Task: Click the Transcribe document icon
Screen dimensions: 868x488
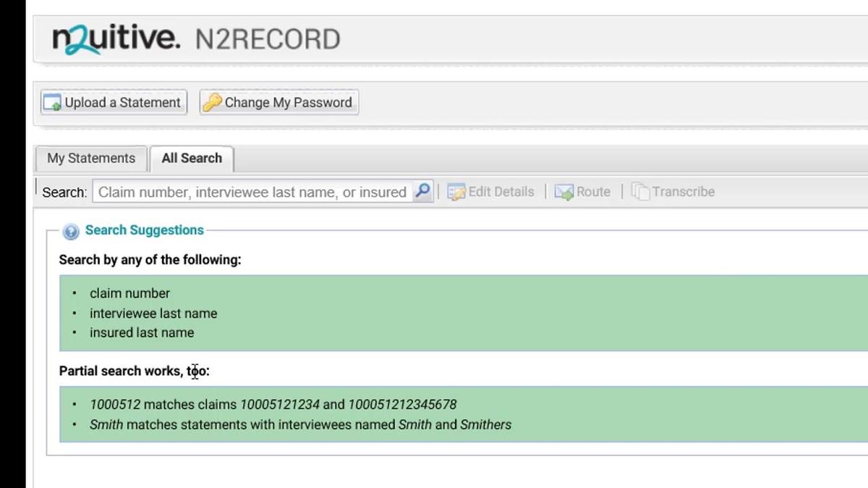Action: coord(640,192)
